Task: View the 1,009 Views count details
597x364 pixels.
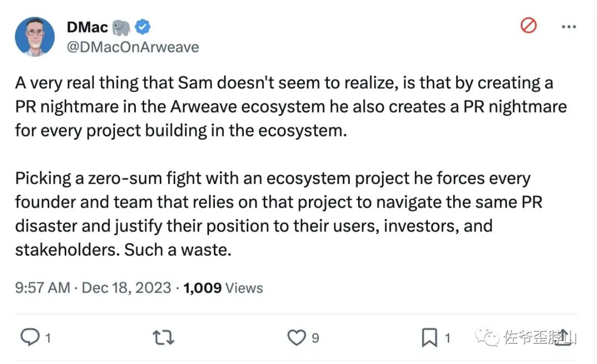Action: pos(223,288)
